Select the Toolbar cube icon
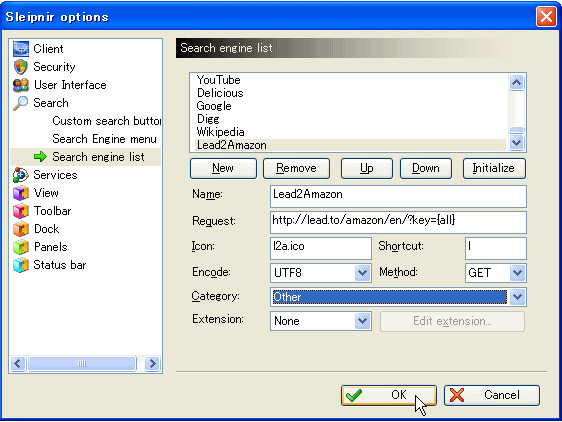 click(21, 211)
